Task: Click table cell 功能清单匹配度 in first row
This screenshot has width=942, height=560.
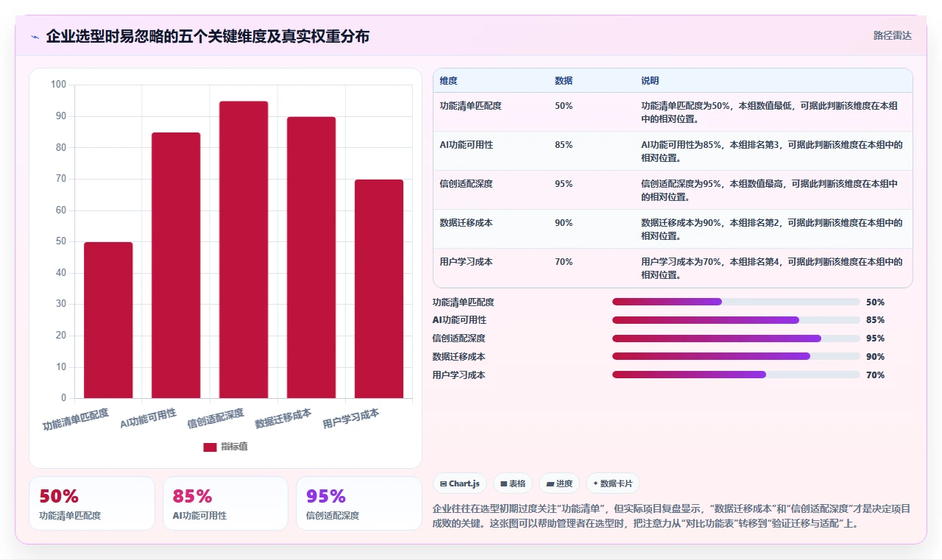Action: (x=470, y=106)
